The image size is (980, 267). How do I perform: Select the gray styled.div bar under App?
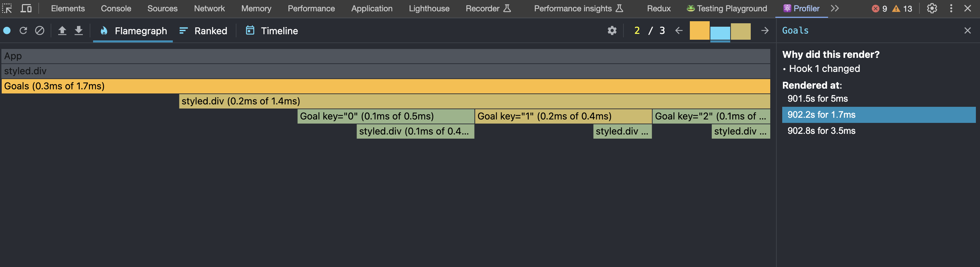(386, 71)
